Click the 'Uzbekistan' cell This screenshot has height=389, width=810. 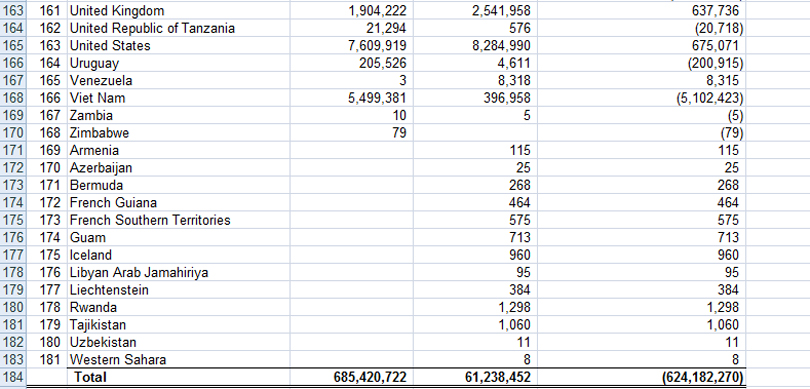pos(178,342)
